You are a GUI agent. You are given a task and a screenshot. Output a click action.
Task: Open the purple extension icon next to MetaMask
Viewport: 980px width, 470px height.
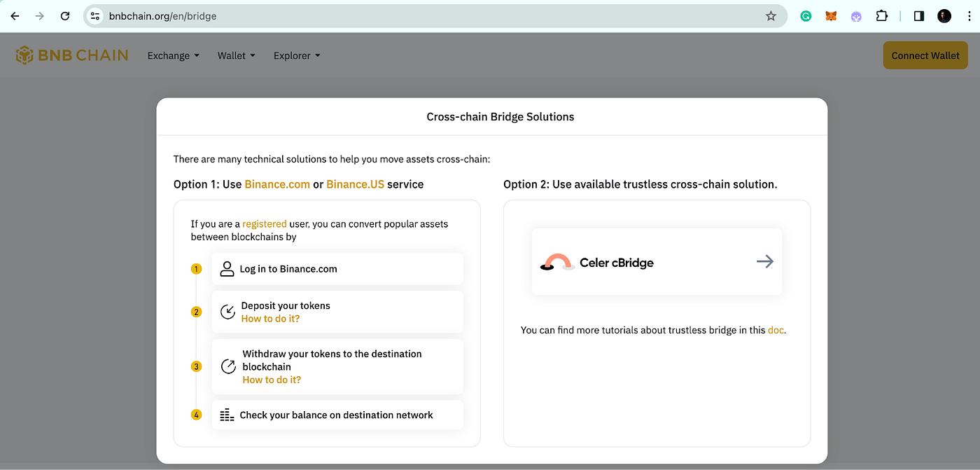[856, 16]
